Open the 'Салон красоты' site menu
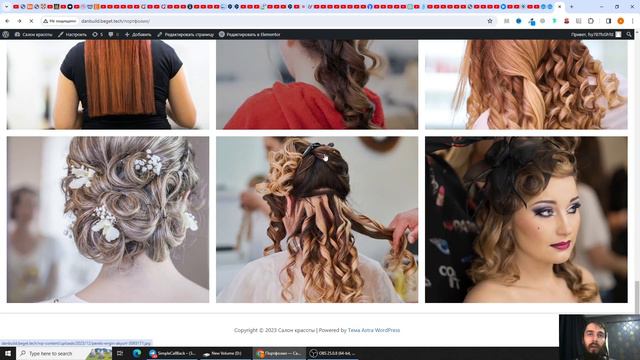640x360 pixels. tap(33, 35)
